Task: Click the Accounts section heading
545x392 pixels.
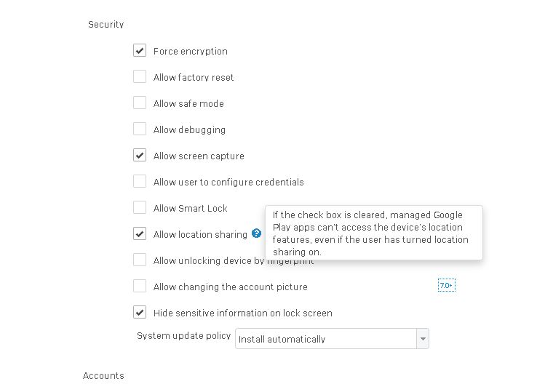Action: point(103,376)
